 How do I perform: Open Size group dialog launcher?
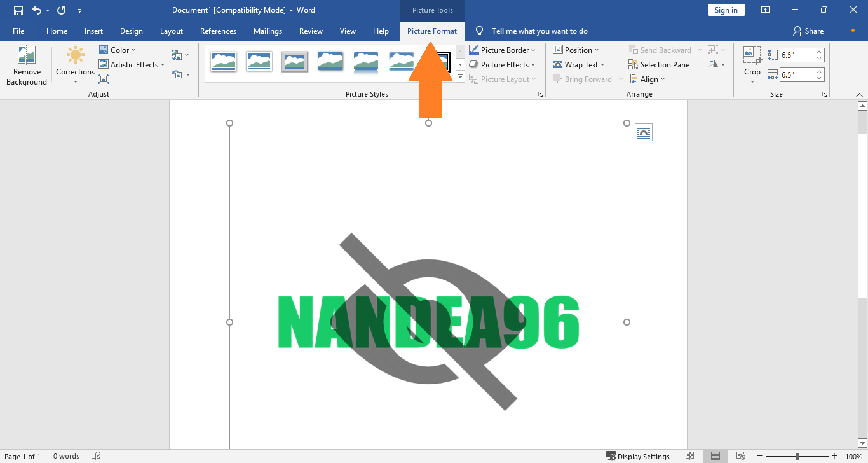[x=825, y=94]
